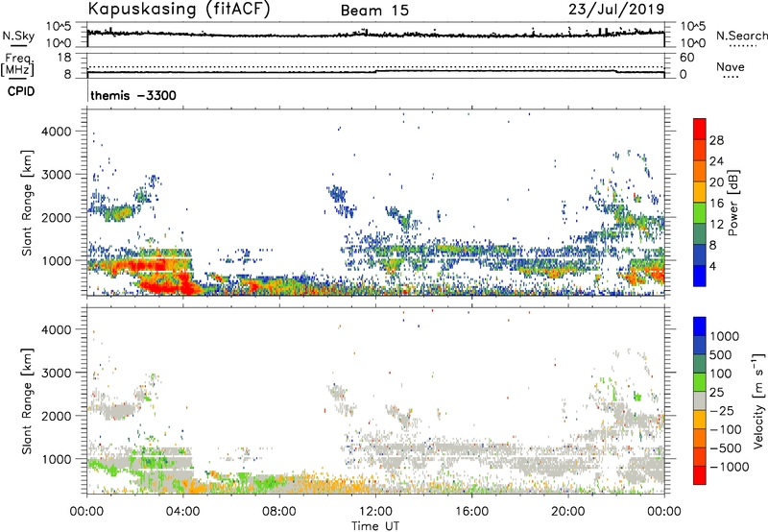Screen dimensions: 768x532
Task: Click the '4' tick on power colorbar
Action: tap(713, 266)
